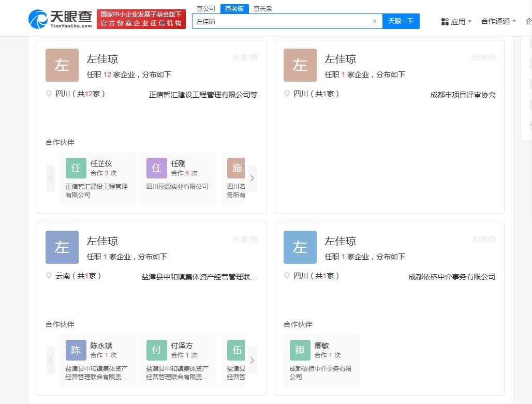Click the search field containing 左佳琼
The width and height of the screenshot is (532, 404).
[x=282, y=21]
